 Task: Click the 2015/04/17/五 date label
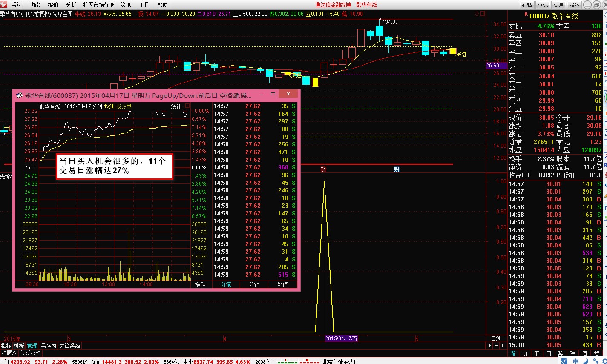coord(341,338)
